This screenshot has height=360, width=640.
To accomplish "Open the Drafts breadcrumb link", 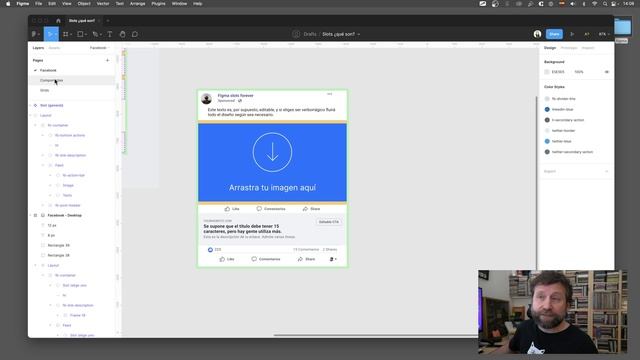I will pyautogui.click(x=310, y=34).
